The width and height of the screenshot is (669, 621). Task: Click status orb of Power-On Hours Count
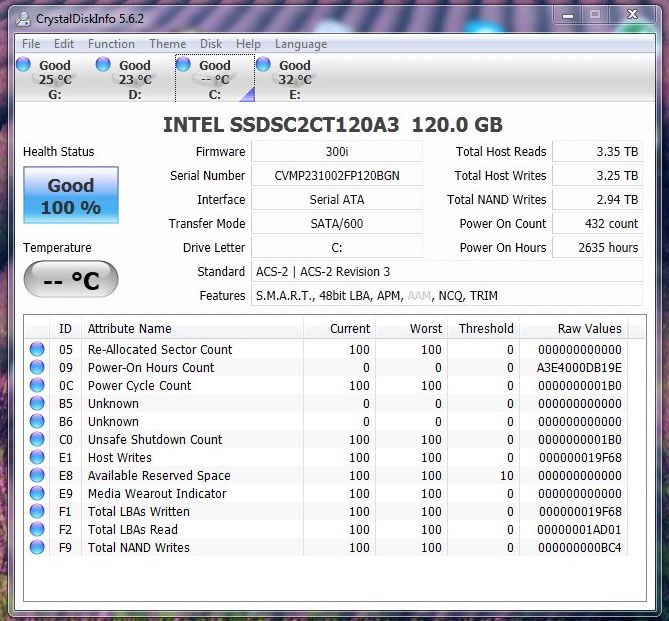[37, 367]
